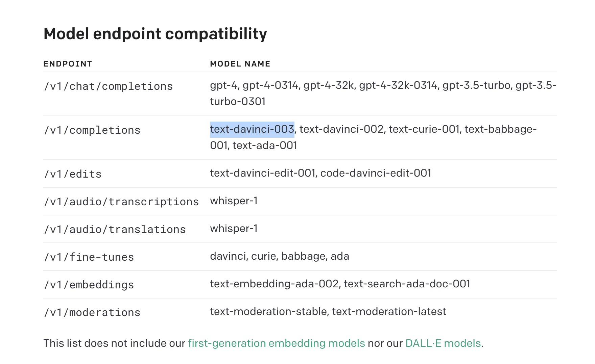Screen dimensions: 595x364
Task: Click the gpt-4-32k model name
Action: pyautogui.click(x=328, y=85)
